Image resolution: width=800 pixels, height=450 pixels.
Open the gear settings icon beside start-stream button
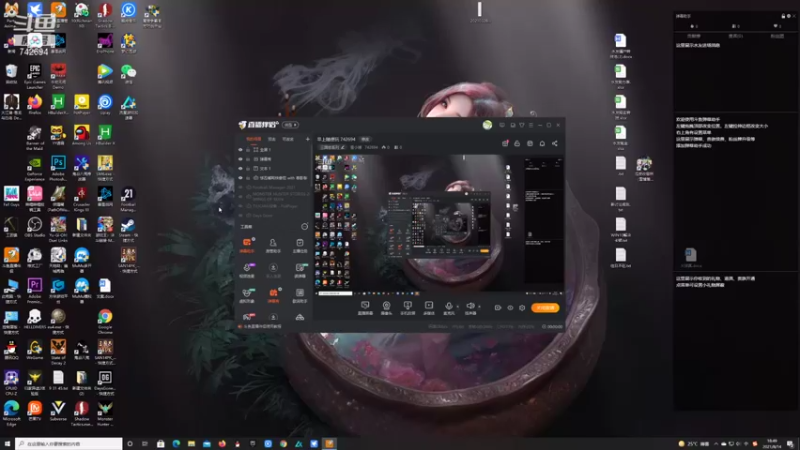(522, 308)
